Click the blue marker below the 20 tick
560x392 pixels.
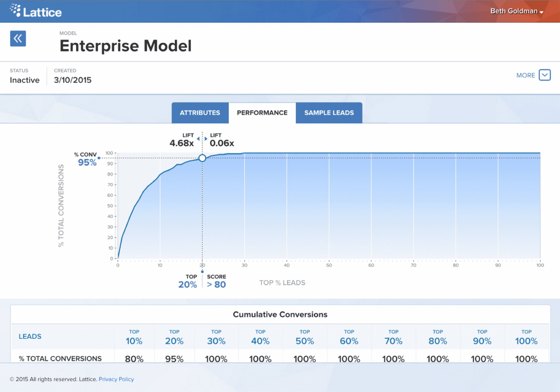click(202, 272)
